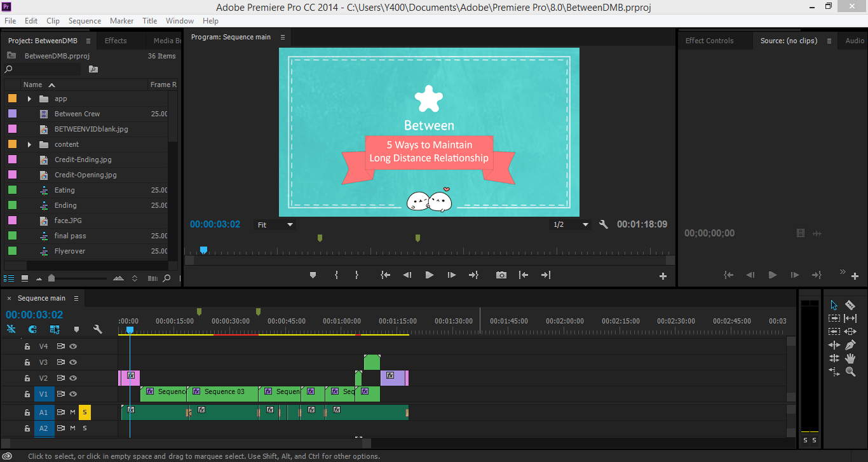
Task: Open the Marker menu
Action: (121, 21)
